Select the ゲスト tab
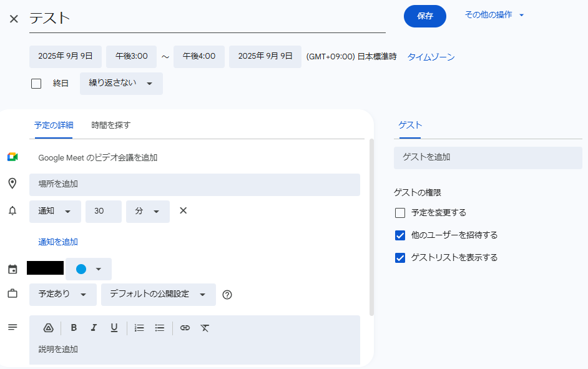588x369 pixels. pyautogui.click(x=410, y=125)
